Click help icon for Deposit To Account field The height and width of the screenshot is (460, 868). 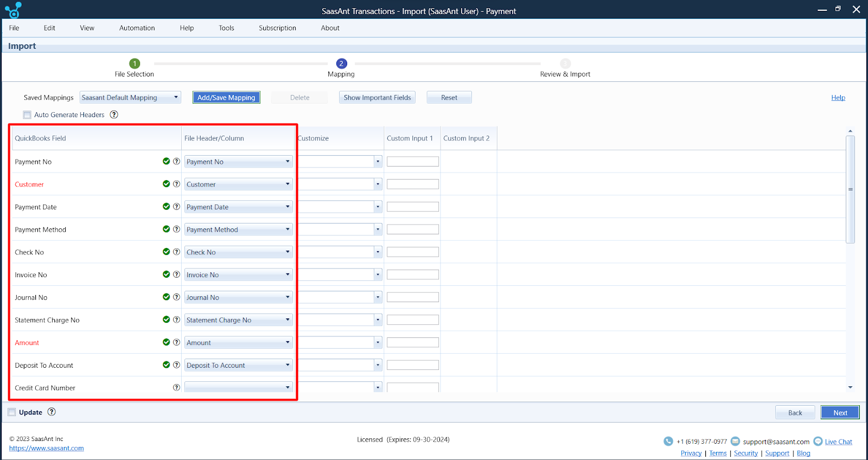(176, 365)
